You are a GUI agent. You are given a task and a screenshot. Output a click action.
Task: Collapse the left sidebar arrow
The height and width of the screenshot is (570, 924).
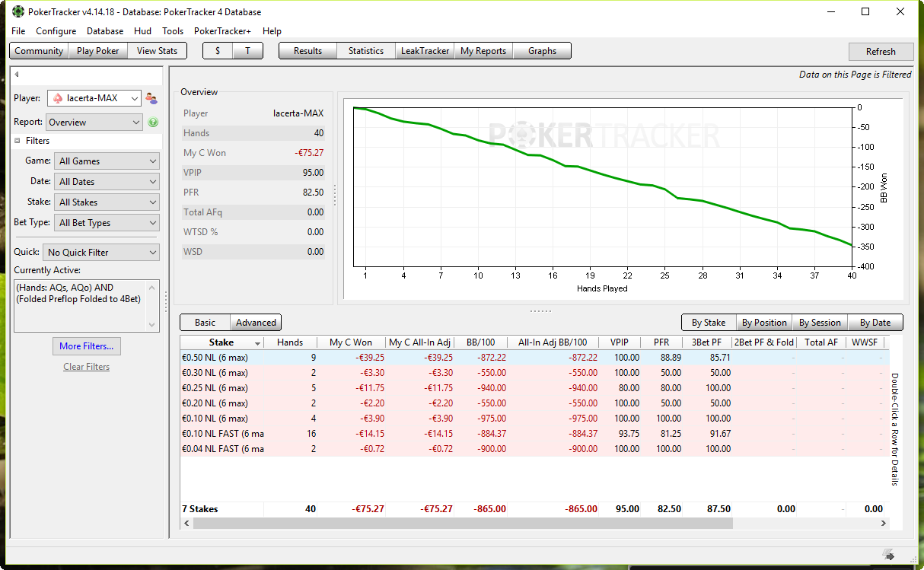[17, 75]
